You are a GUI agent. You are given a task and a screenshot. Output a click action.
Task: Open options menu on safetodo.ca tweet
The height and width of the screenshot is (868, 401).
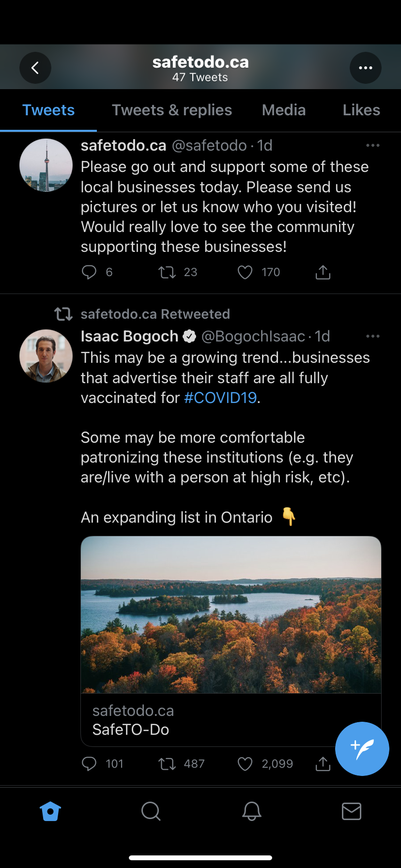(372, 145)
